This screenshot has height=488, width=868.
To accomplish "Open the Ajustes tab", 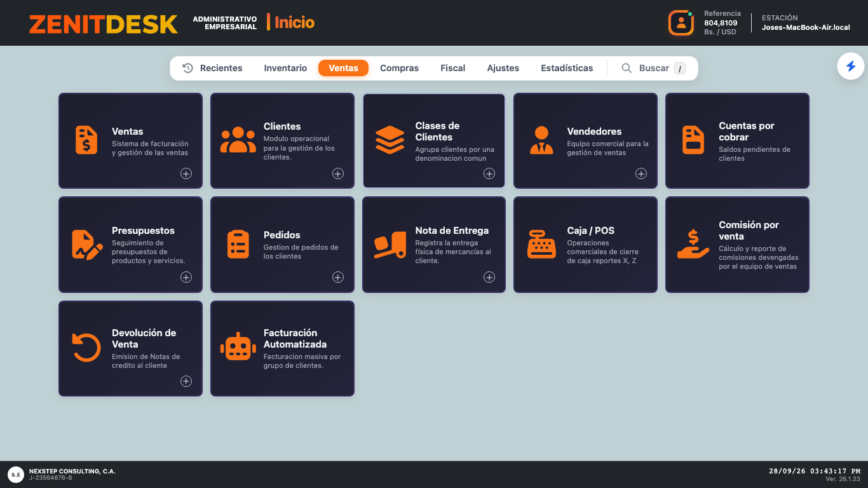I will pyautogui.click(x=503, y=68).
